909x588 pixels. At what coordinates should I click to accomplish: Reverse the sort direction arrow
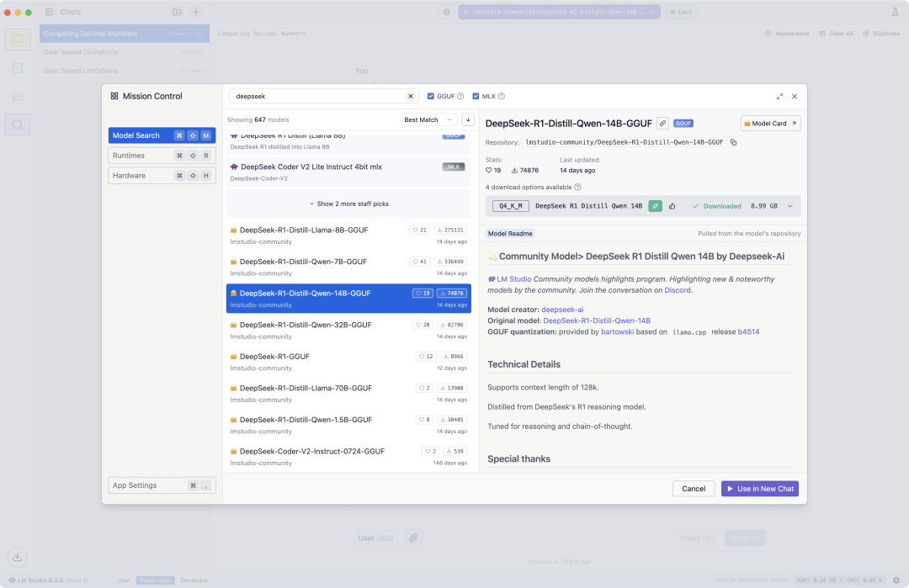click(468, 120)
